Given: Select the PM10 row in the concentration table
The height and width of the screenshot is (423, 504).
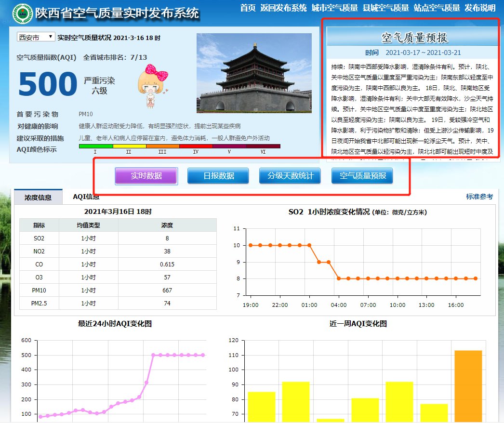Looking at the screenshot, I should coord(118,290).
